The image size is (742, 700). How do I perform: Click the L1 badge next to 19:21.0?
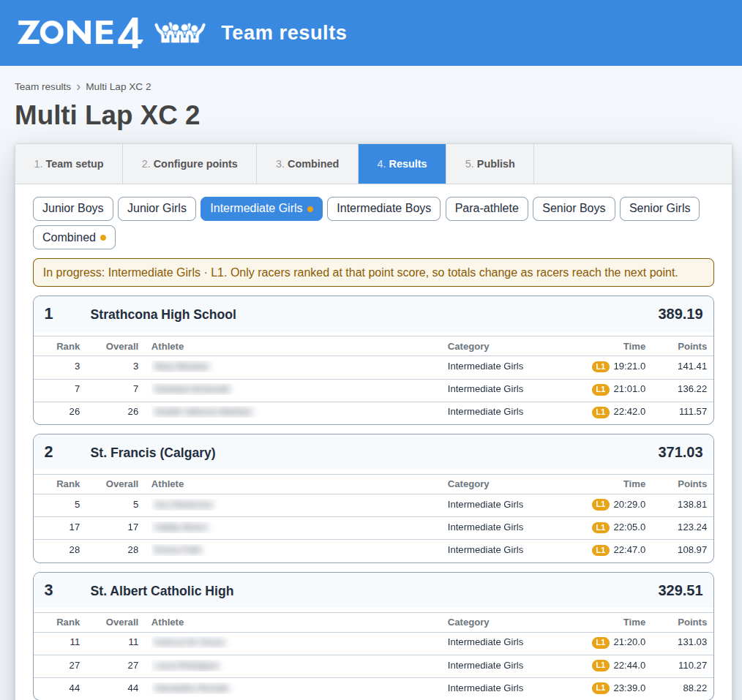pyautogui.click(x=601, y=366)
